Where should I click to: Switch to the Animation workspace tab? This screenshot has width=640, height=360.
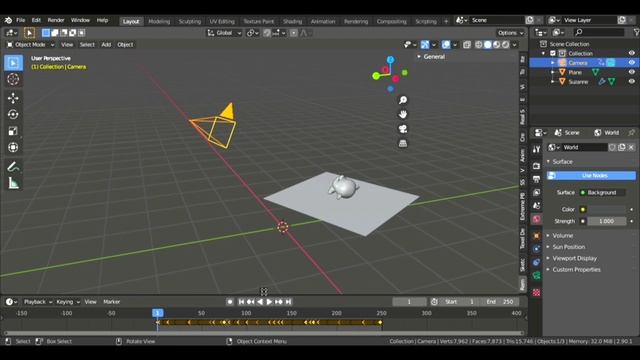[x=323, y=21]
